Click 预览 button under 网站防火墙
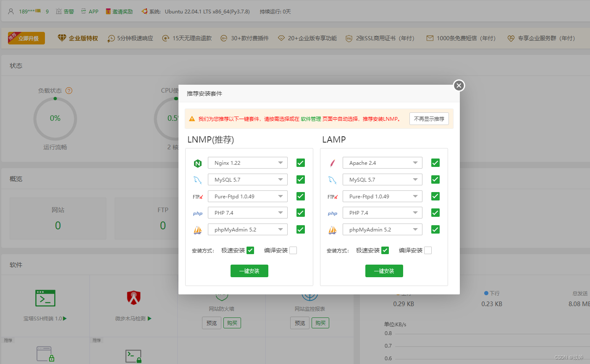Viewport: 590px width, 364px height. point(212,323)
